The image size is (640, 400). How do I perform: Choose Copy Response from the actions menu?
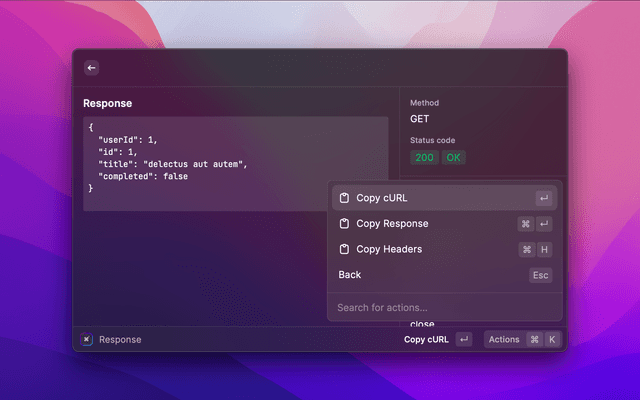(x=392, y=224)
